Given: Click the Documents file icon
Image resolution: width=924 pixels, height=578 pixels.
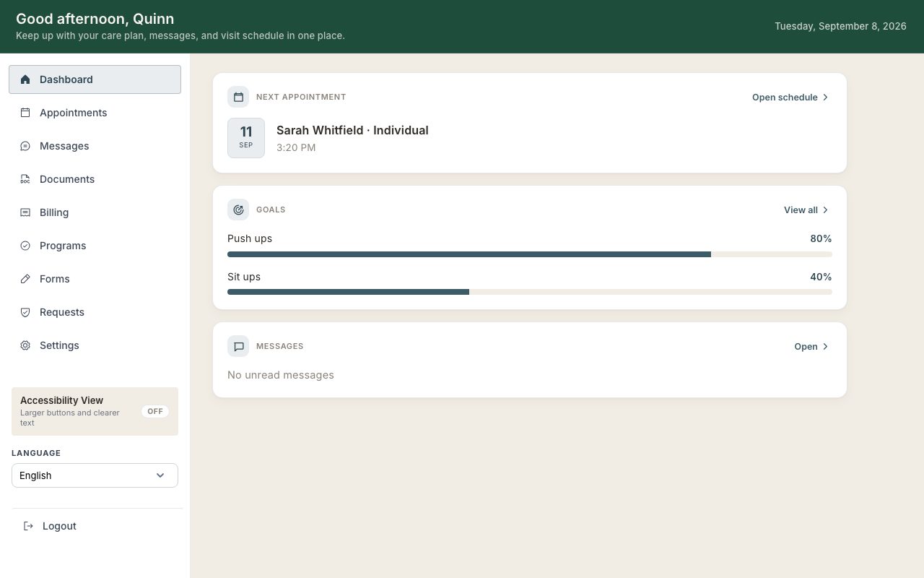Looking at the screenshot, I should tap(25, 179).
